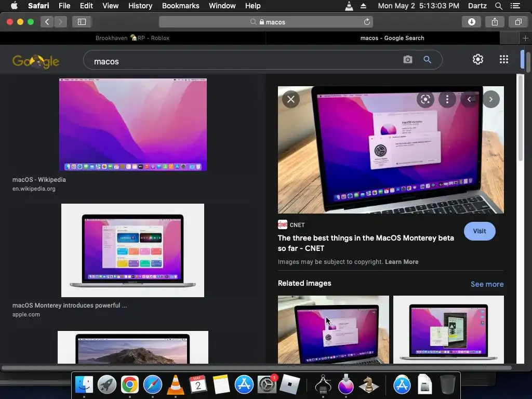Image resolution: width=532 pixels, height=399 pixels.
Task: Open the Google apps grid
Action: [x=504, y=59]
